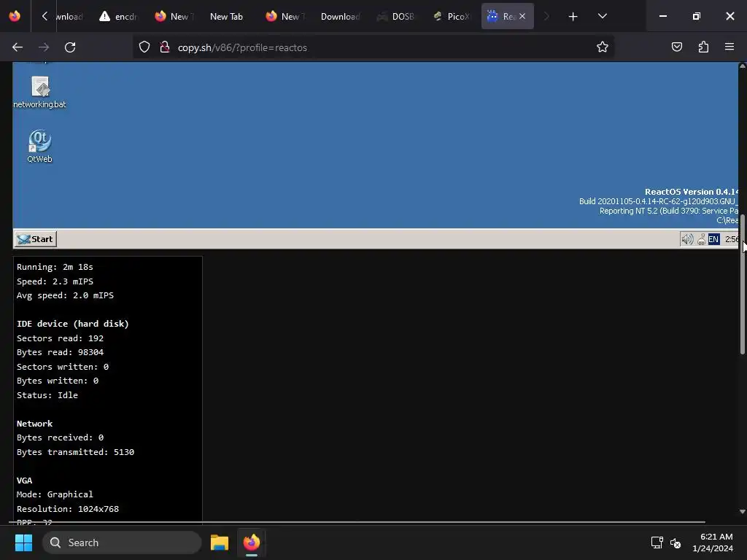Viewport: 747px width, 560px height.
Task: Switch to the encdr warning tab
Action: coord(118,16)
